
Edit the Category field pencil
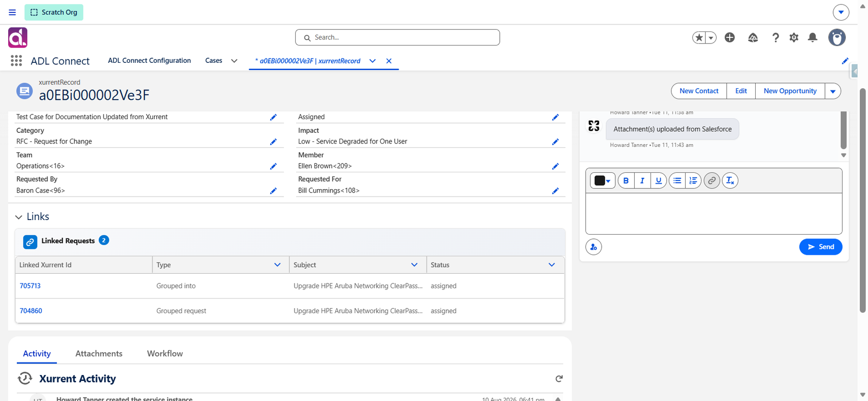(273, 141)
